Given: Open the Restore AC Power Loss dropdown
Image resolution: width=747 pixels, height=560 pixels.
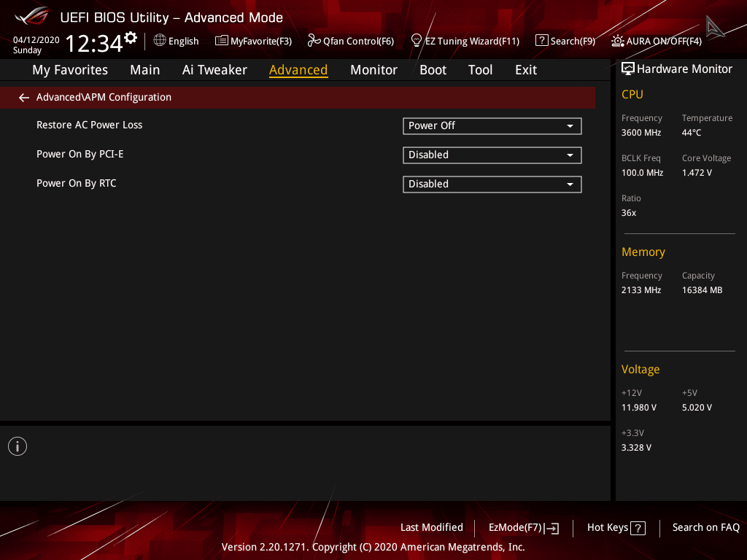Looking at the screenshot, I should tap(492, 126).
